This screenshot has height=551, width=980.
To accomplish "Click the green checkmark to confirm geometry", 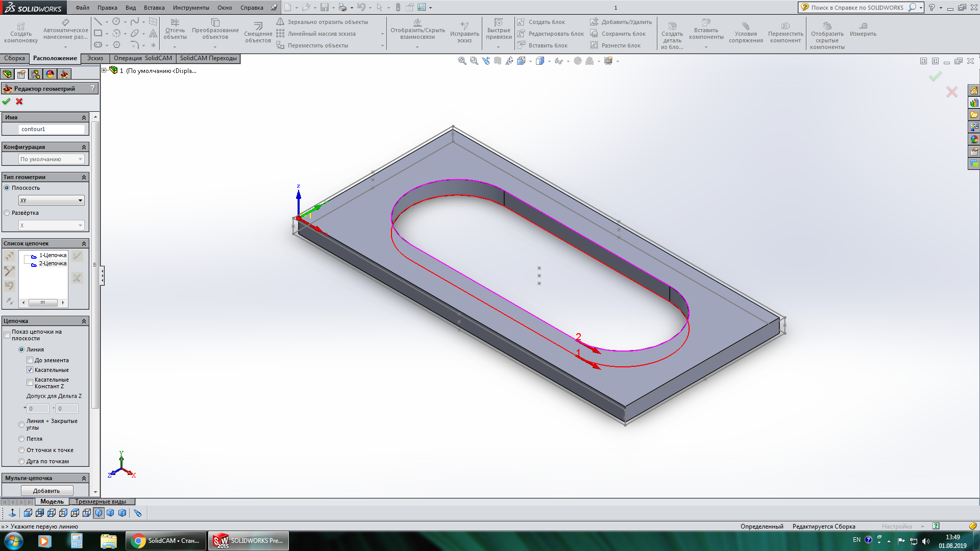I will pyautogui.click(x=6, y=102).
